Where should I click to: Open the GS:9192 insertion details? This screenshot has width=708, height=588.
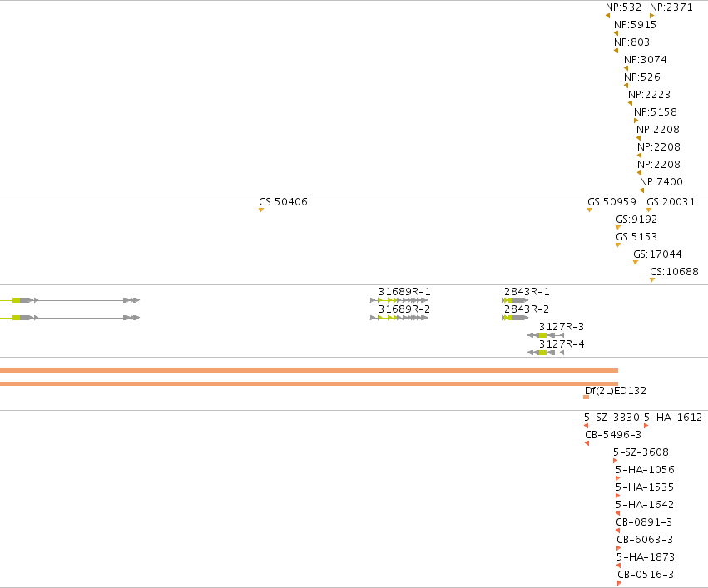[636, 220]
